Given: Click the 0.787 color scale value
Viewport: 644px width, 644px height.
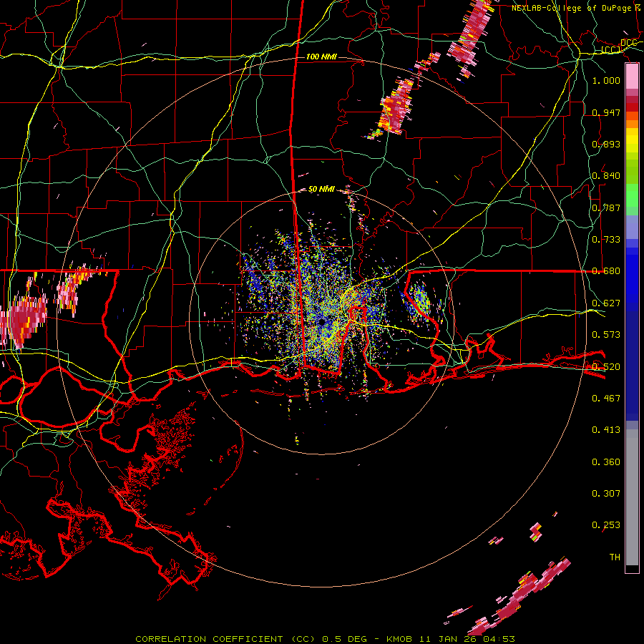Looking at the screenshot, I should pos(606,208).
